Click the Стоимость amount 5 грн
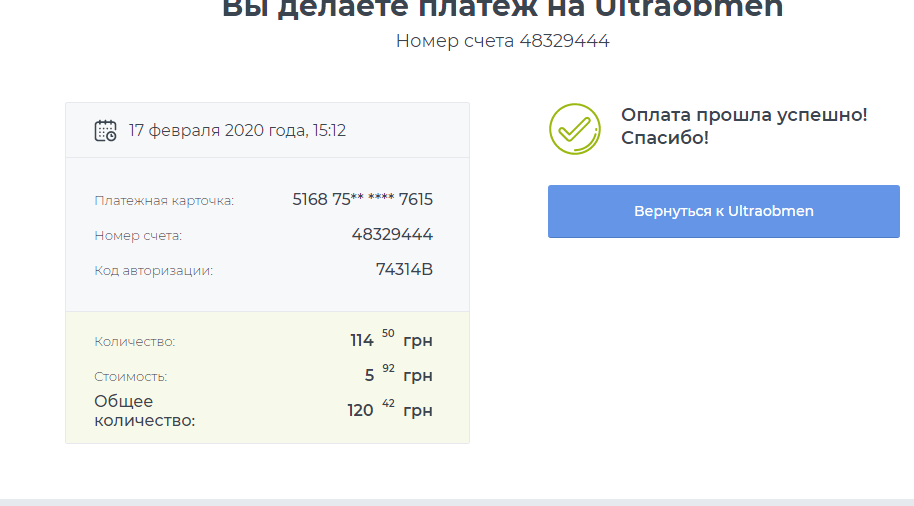 point(398,374)
